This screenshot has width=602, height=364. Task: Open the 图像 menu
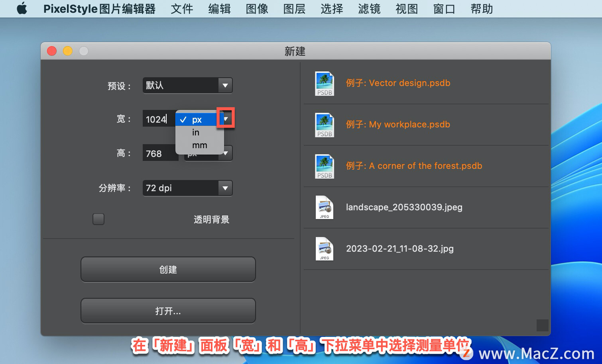coord(257,9)
